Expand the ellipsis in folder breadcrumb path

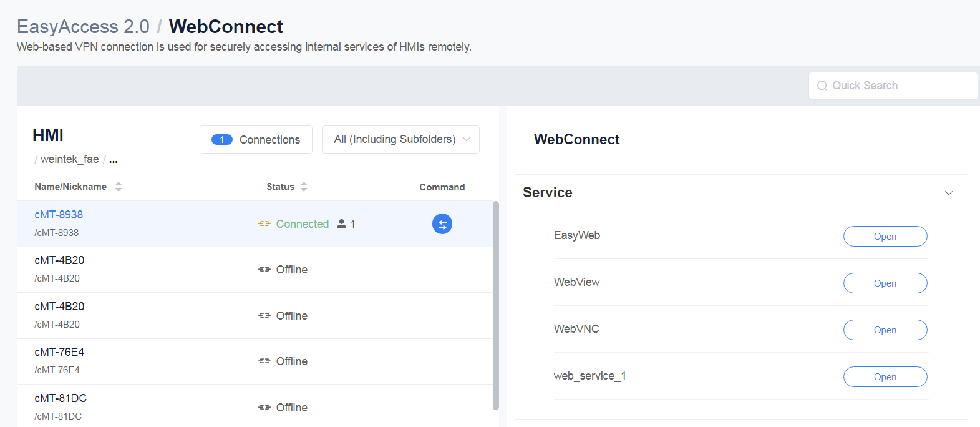point(114,160)
